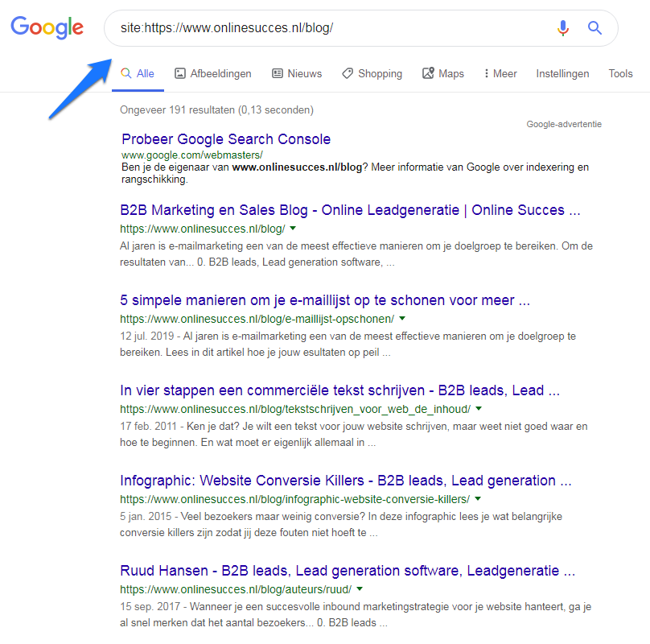The width and height of the screenshot is (650, 644).
Task: Open the Meer menu
Action: [500, 73]
